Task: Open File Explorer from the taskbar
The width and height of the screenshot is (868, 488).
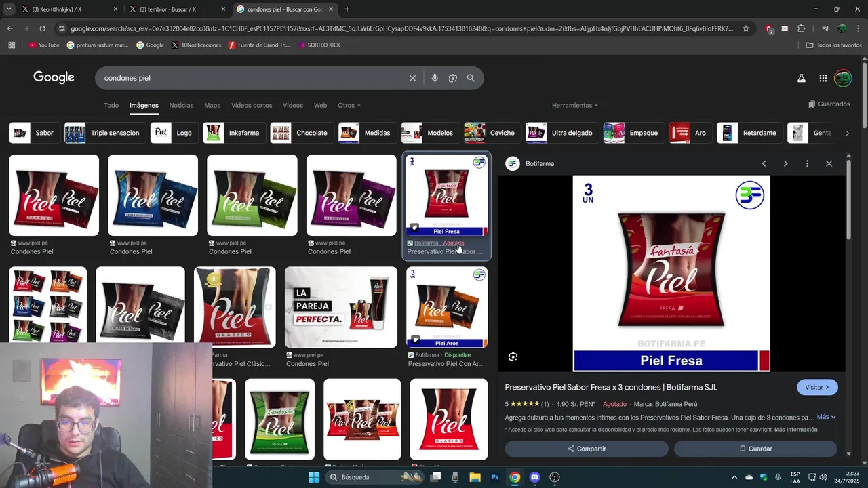Action: pyautogui.click(x=475, y=477)
